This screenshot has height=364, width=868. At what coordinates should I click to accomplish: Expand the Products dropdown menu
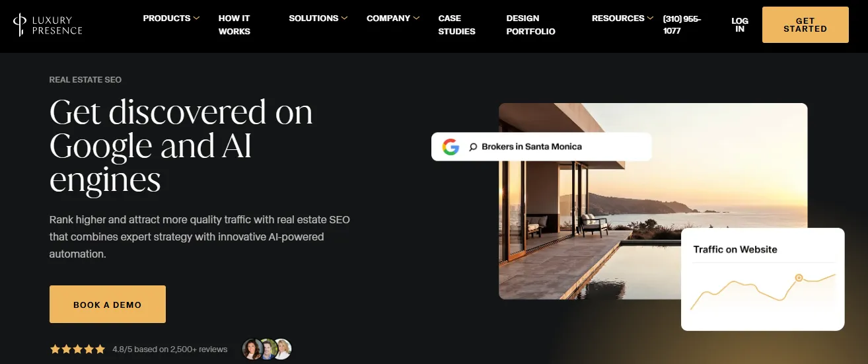(171, 18)
